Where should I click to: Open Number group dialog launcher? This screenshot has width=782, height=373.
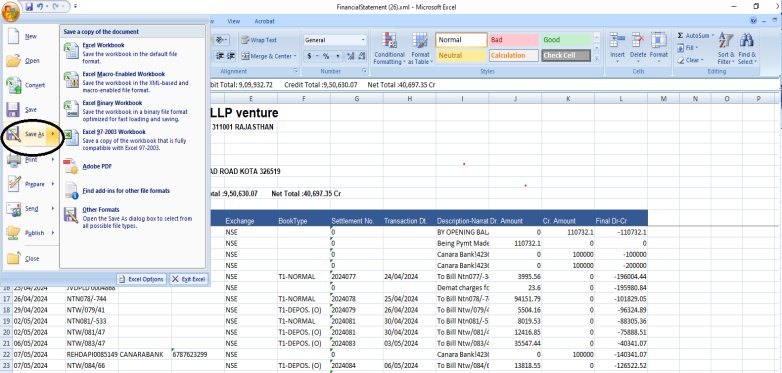364,71
